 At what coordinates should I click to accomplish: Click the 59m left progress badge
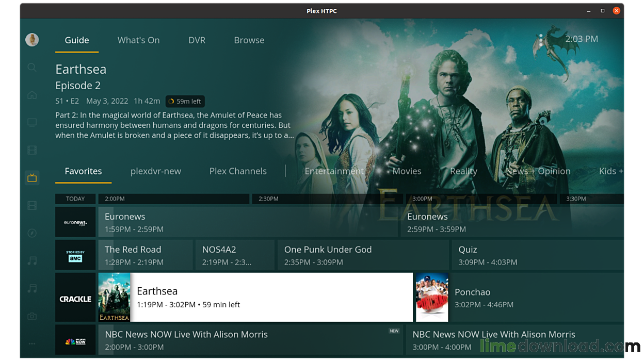click(185, 101)
